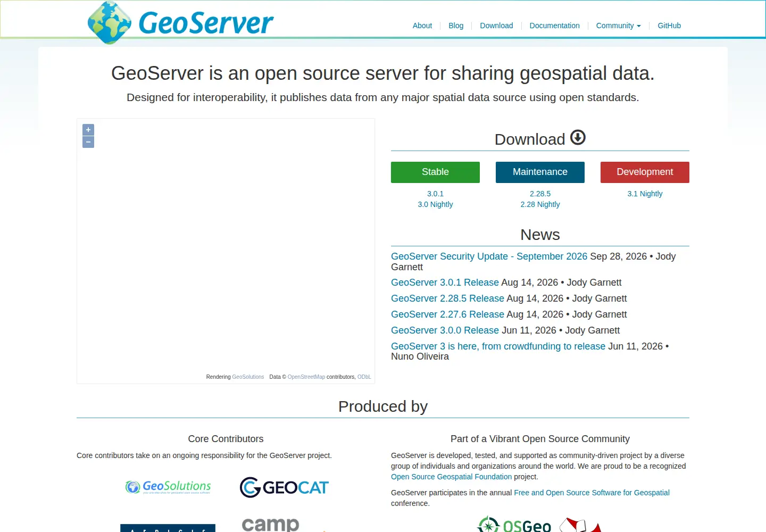Click the ODbL license link
The image size is (766, 532).
click(x=364, y=377)
